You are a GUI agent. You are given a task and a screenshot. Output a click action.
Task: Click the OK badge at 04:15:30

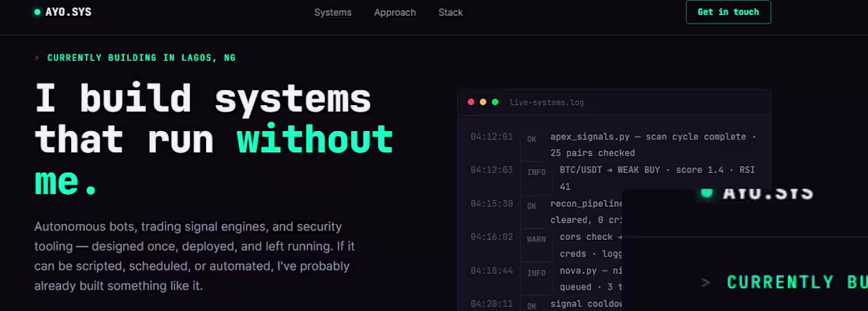click(531, 206)
